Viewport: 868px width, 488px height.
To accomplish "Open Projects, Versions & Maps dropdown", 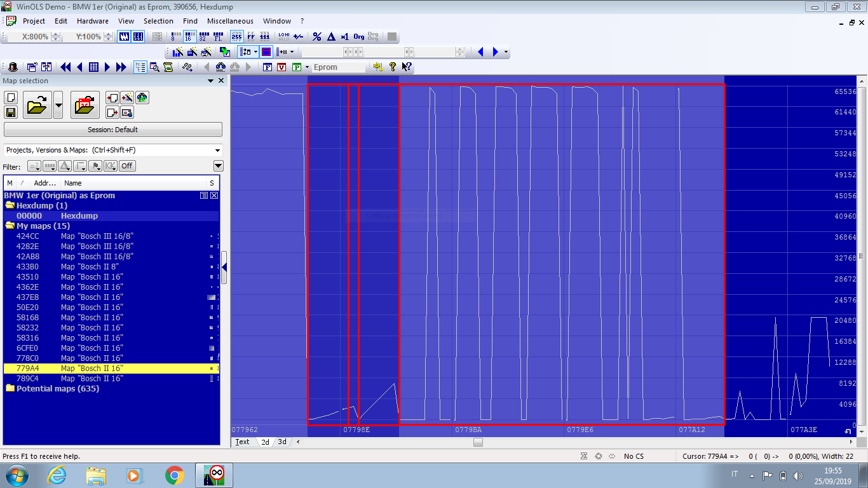I will coord(218,151).
